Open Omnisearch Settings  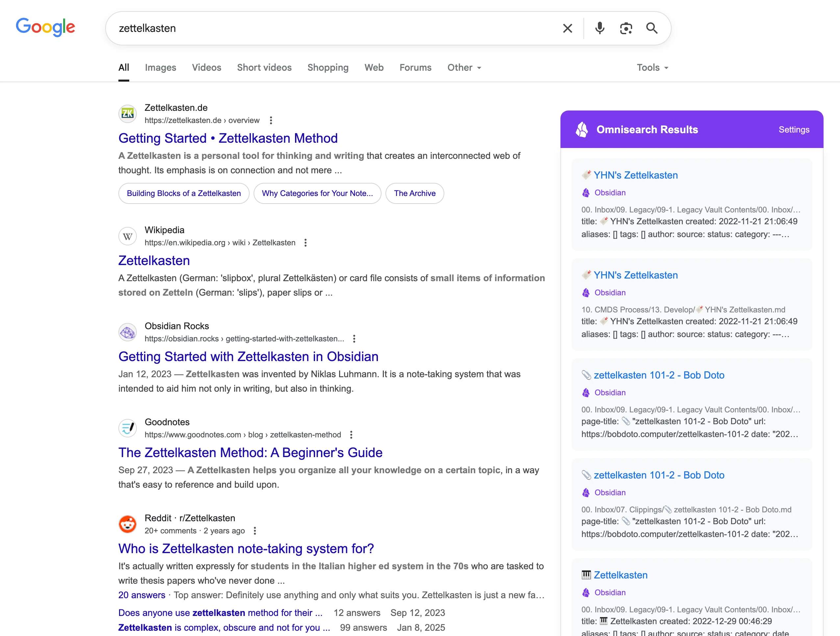[x=794, y=130]
